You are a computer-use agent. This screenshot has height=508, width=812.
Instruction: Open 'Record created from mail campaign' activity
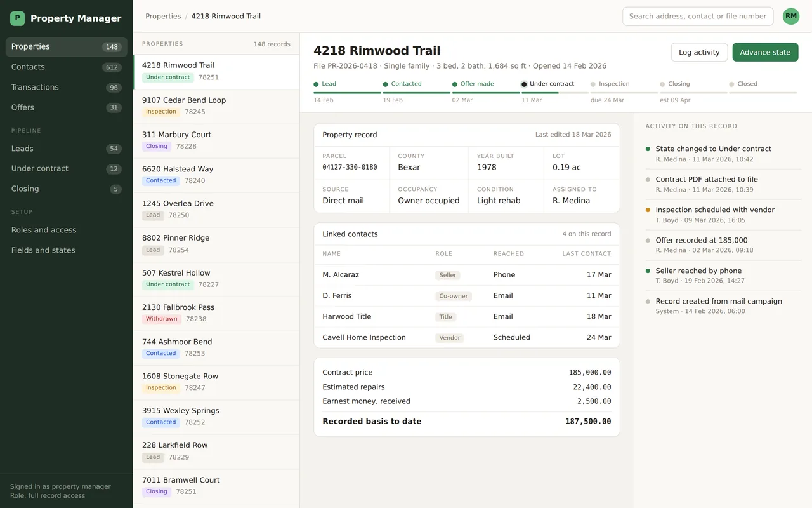pos(723,306)
